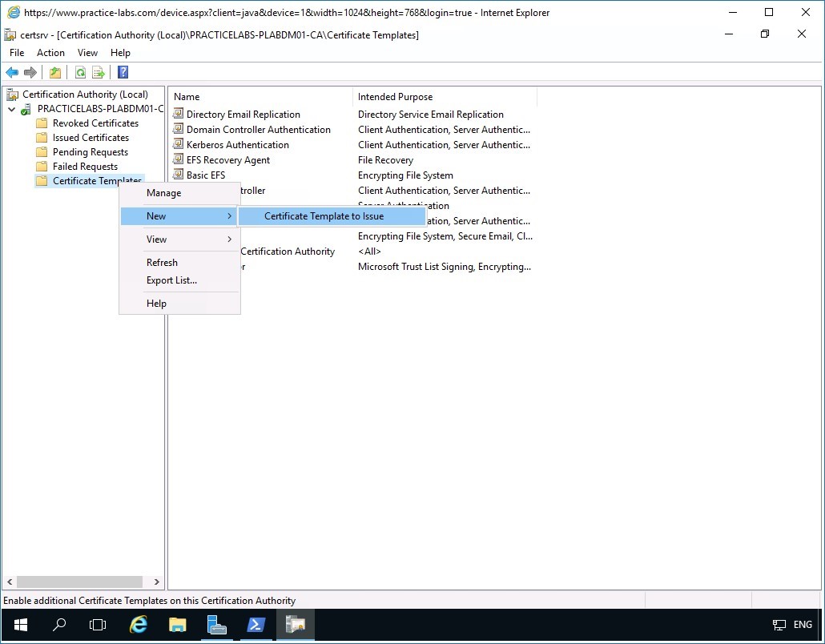
Task: Toggle the Show/Hide Console Tree icon
Action: pos(54,72)
